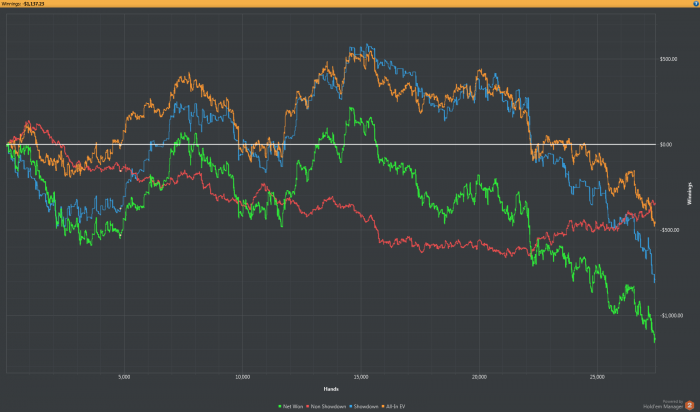700x412 pixels.
Task: Toggle the Non Showdown legend entry
Action: pyautogui.click(x=326, y=407)
